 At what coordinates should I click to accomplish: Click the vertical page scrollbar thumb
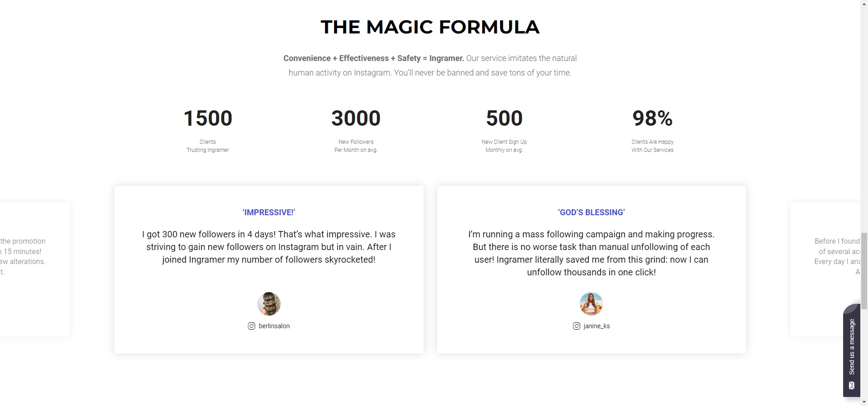864,270
